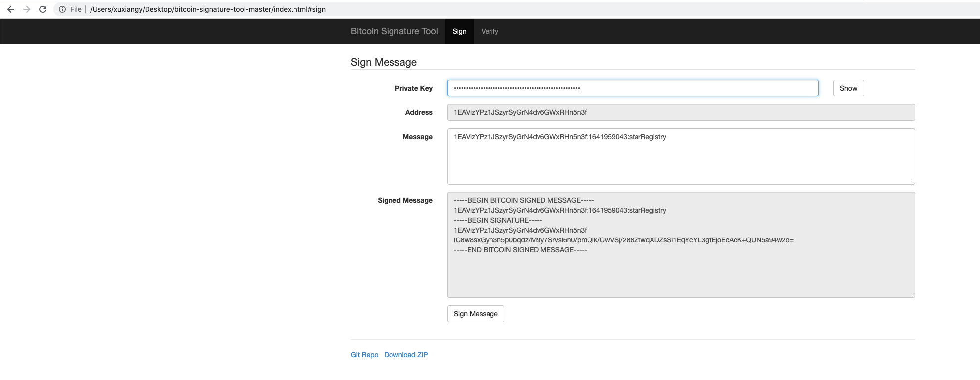Click the Private Key label

coord(414,88)
